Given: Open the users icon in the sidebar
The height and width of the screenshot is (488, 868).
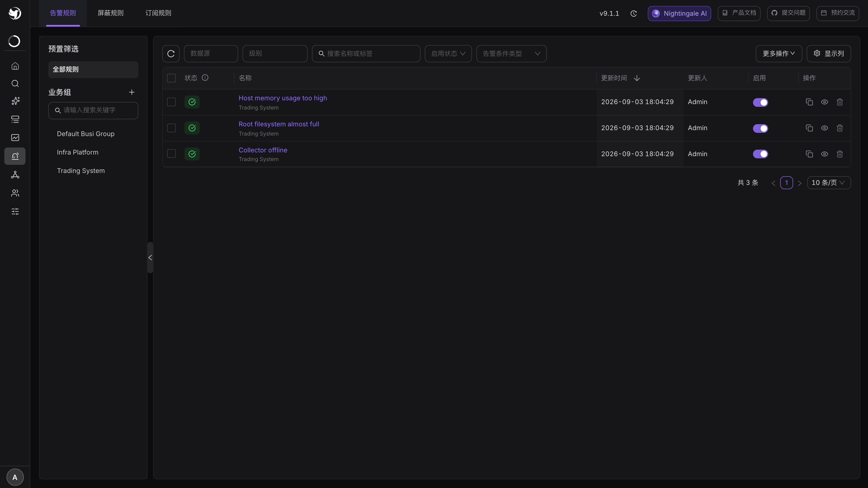Looking at the screenshot, I should tap(15, 193).
